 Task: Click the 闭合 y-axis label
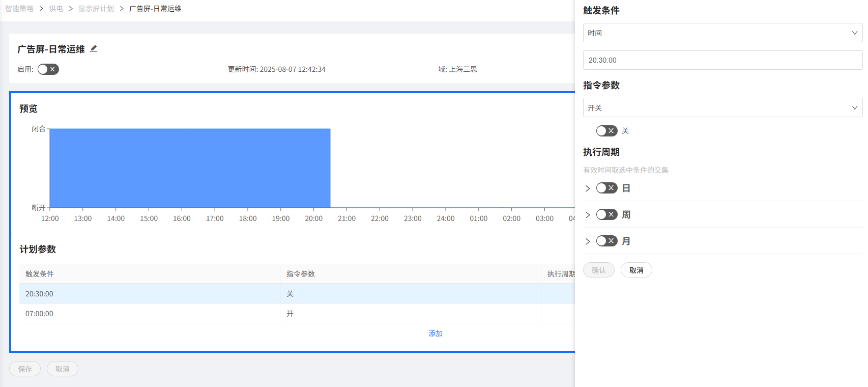tap(39, 129)
